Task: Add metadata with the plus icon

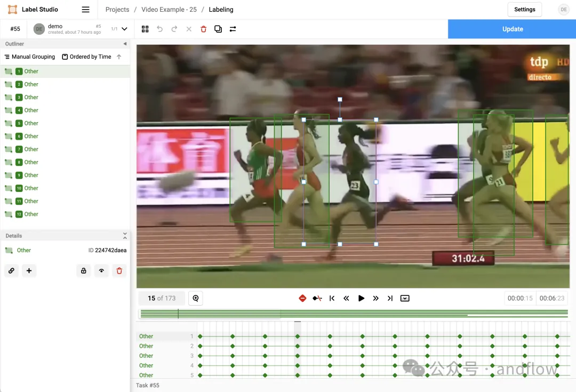Action: click(29, 271)
